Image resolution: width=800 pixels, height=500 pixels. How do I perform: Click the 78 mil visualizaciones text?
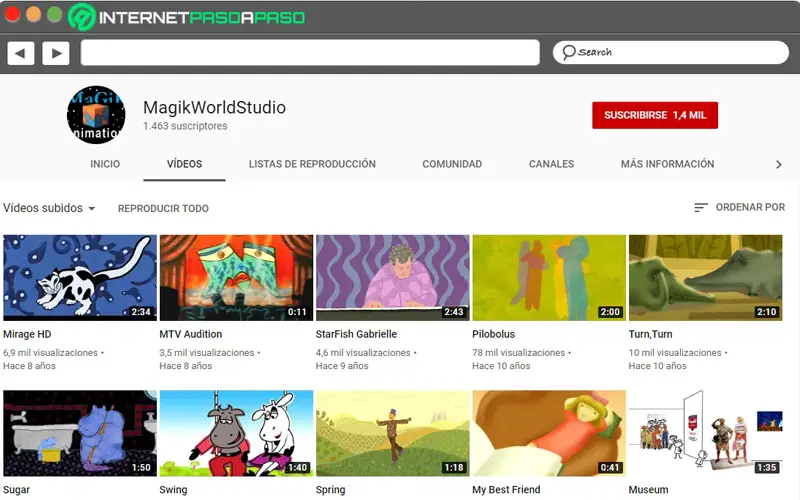(x=518, y=353)
